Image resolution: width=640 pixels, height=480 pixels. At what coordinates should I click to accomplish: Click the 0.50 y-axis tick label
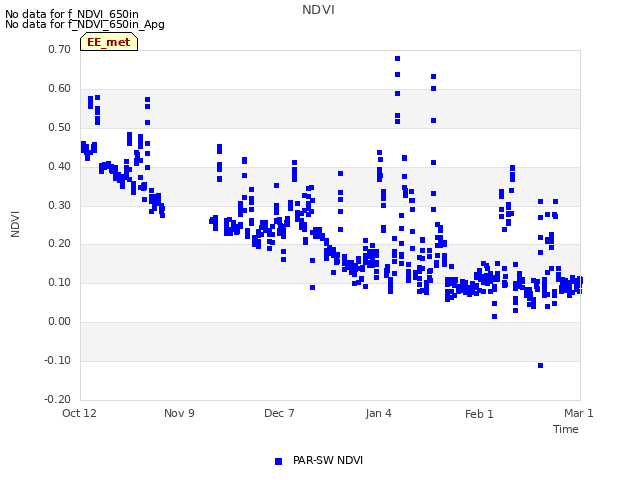tap(60, 127)
